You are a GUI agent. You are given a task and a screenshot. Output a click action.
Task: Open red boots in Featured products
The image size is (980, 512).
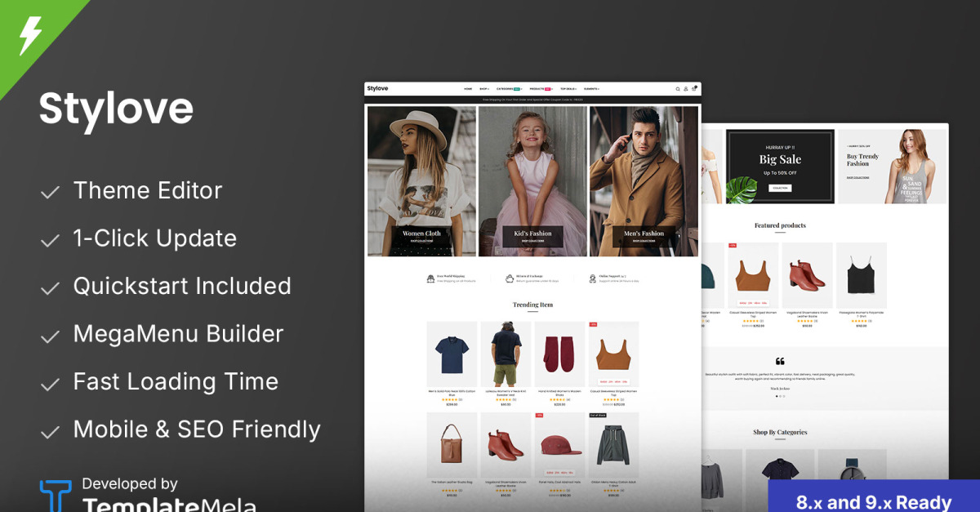(x=808, y=275)
